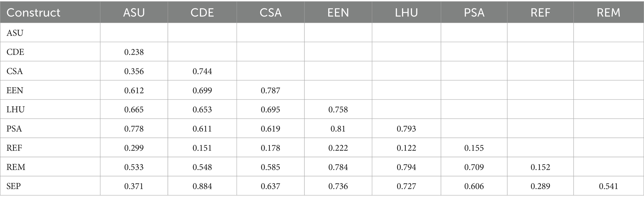
Task: Click the Construct column header
Action: click(33, 12)
